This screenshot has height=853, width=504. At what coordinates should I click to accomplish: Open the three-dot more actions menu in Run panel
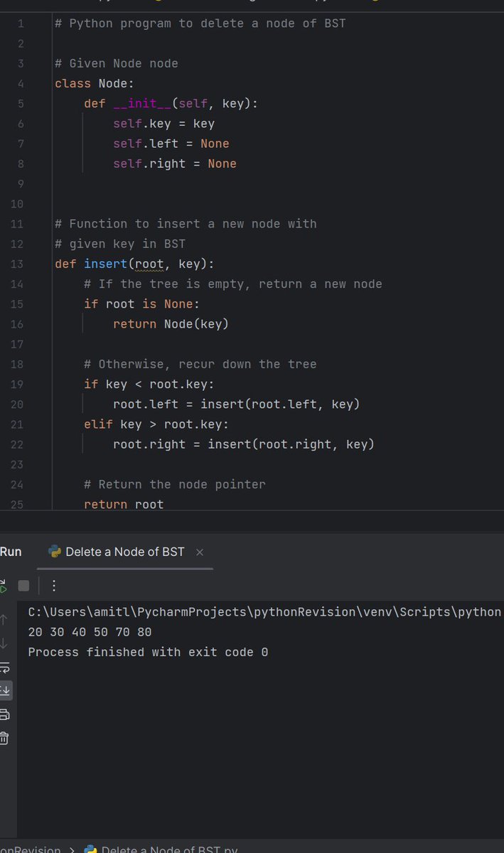tap(54, 586)
